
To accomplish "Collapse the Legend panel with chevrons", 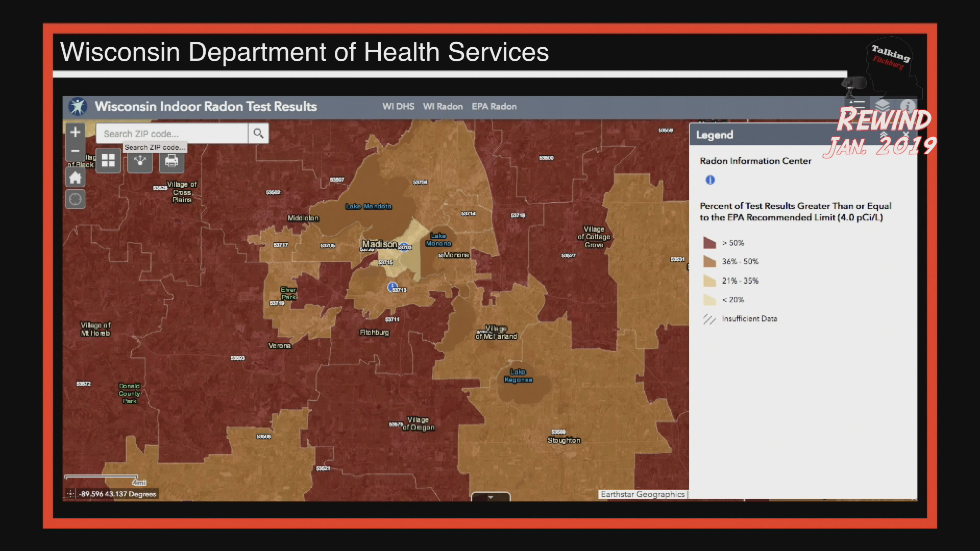I will point(884,135).
